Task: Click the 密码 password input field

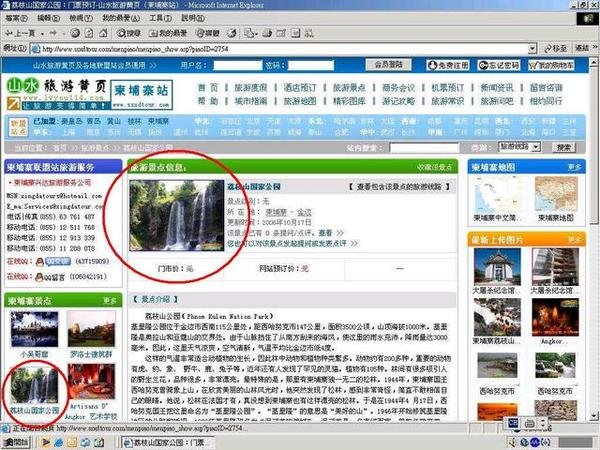Action: tap(311, 65)
